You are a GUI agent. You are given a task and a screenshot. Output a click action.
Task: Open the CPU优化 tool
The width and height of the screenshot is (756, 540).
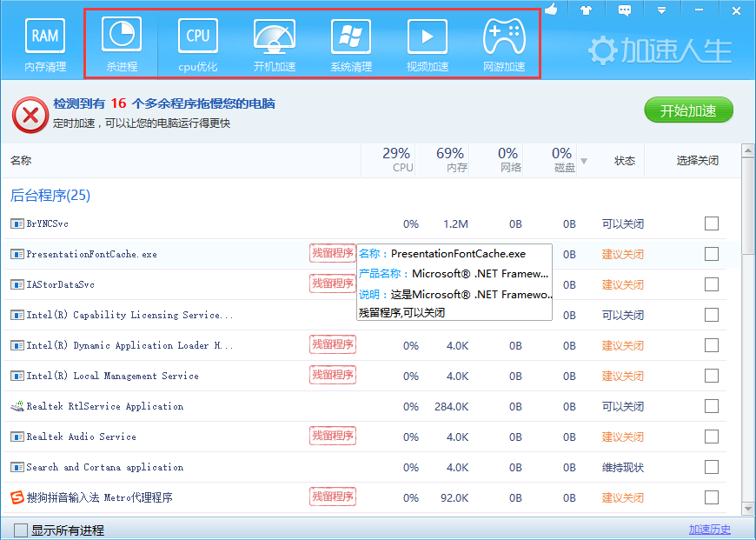(x=198, y=43)
